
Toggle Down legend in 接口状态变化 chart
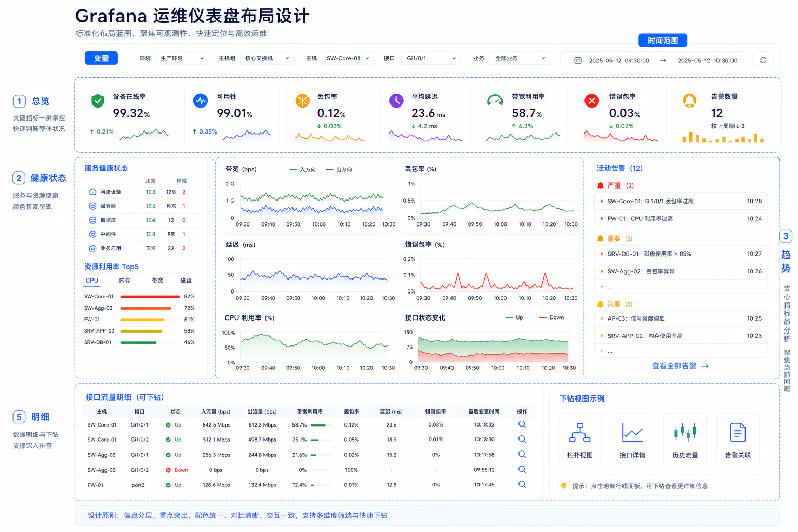click(551, 317)
